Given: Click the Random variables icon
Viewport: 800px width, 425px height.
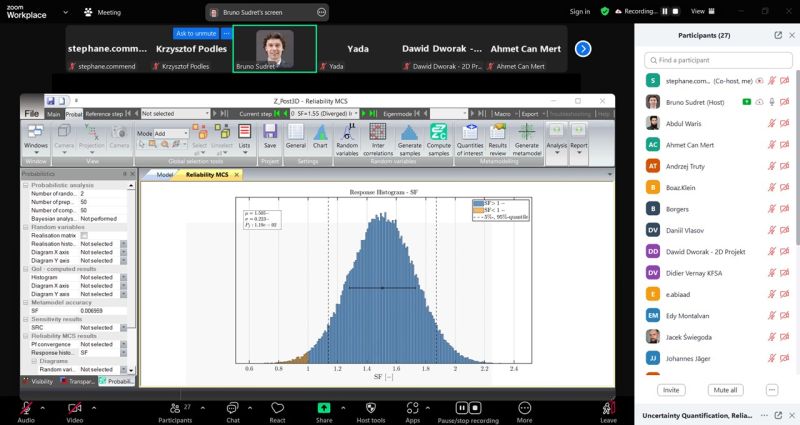Looking at the screenshot, I should point(347,137).
